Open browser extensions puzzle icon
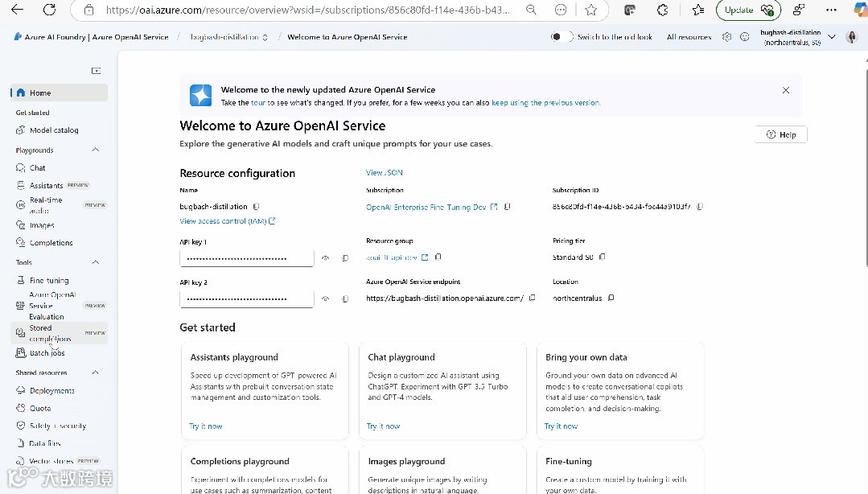 click(662, 10)
